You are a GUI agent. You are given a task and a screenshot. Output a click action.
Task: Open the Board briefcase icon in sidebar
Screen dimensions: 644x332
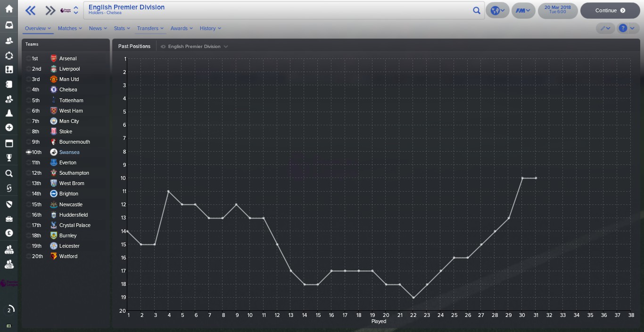[9, 219]
